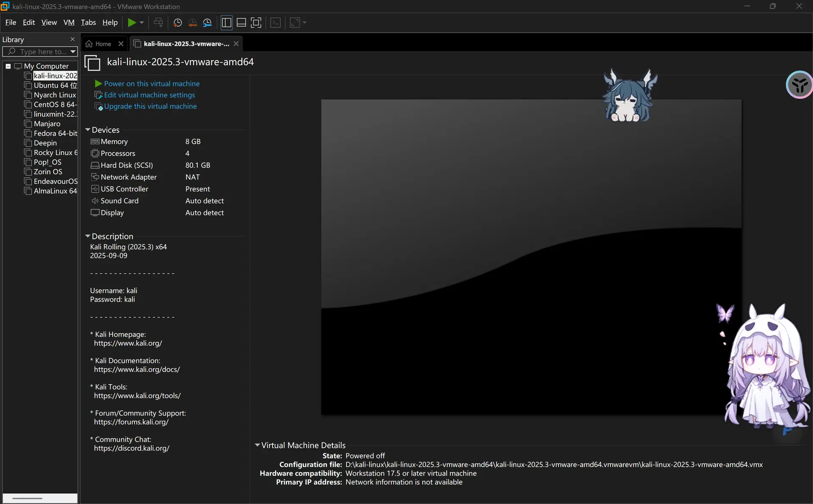Click the Processors device icon
The width and height of the screenshot is (813, 504).
pyautogui.click(x=95, y=153)
